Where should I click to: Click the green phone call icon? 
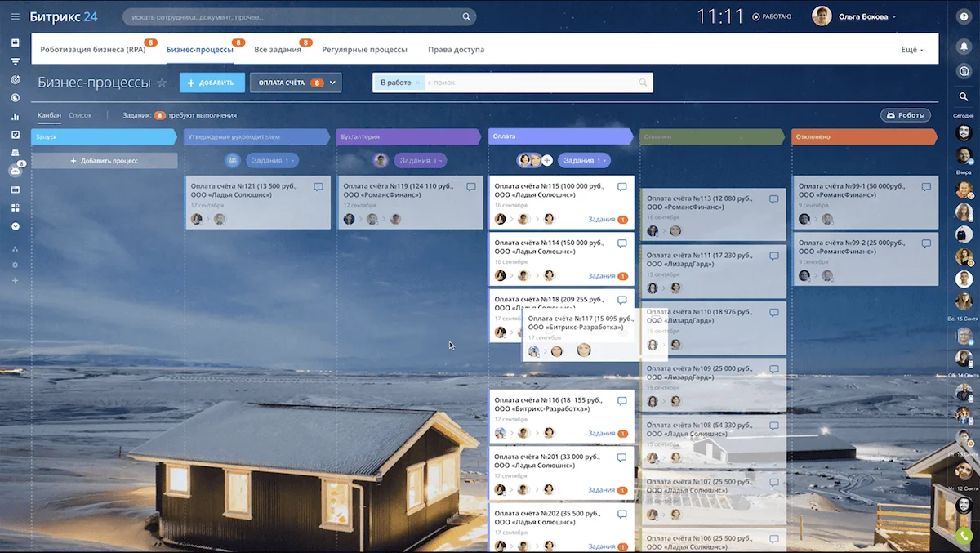pos(964,537)
